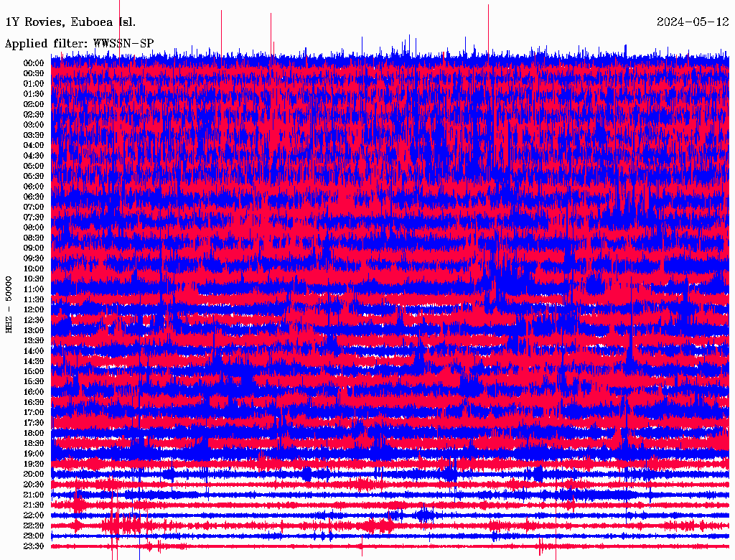
Task: Select the 18:30 time label
Action: pyautogui.click(x=34, y=444)
